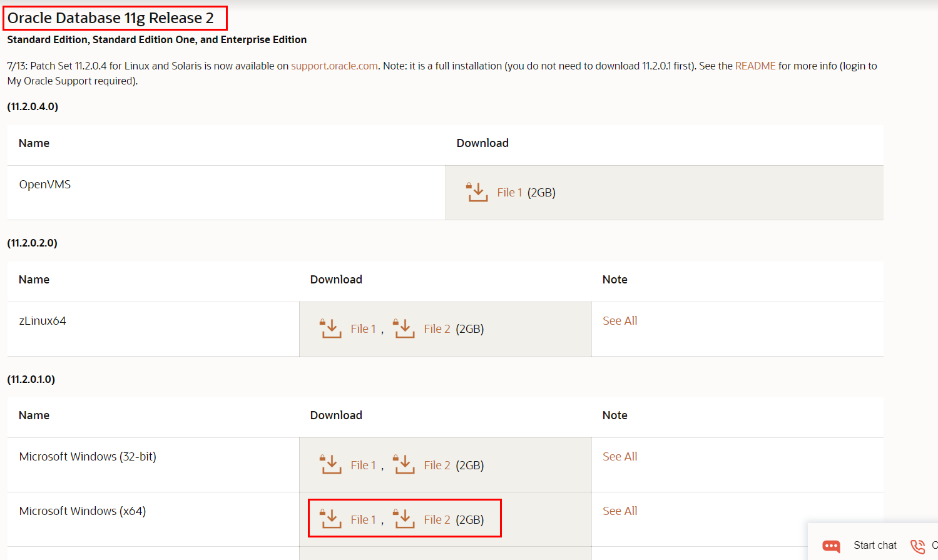The height and width of the screenshot is (560, 938).
Task: Click the Note header in the 11.2.0.2.0 table
Action: click(x=614, y=279)
